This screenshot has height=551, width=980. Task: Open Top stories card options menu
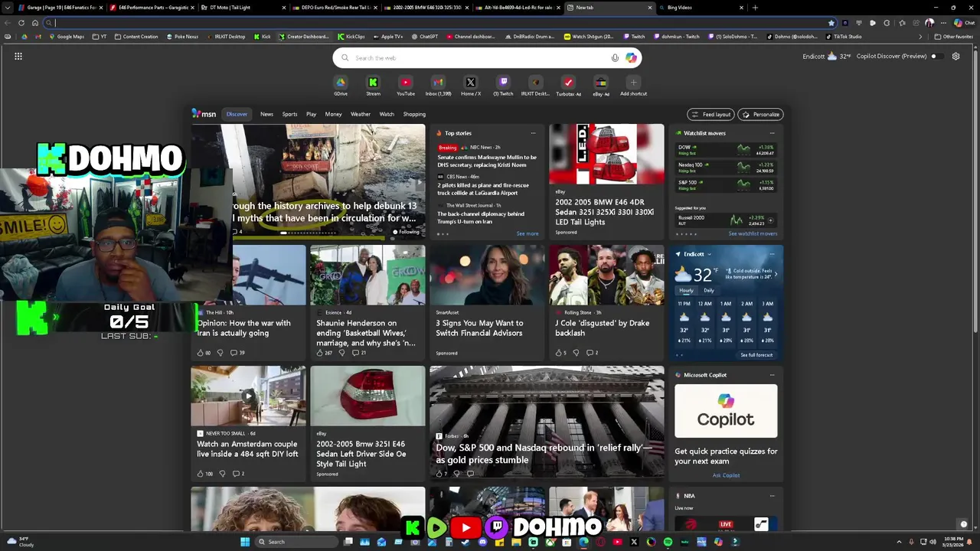tap(533, 133)
